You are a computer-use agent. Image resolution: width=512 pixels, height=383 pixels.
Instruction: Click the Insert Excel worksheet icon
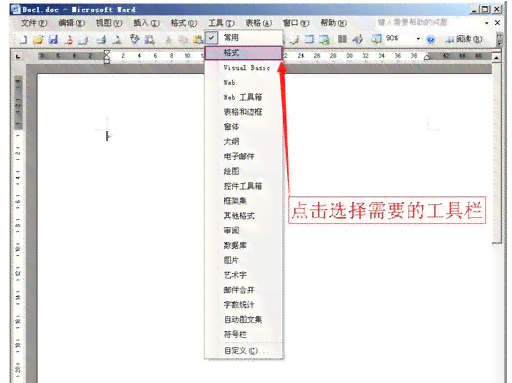click(324, 40)
